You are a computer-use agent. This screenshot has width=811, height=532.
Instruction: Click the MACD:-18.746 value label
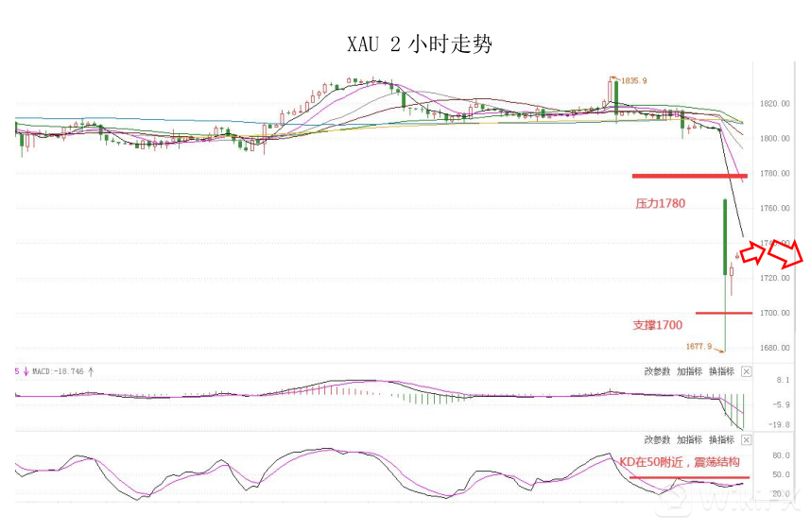point(58,371)
